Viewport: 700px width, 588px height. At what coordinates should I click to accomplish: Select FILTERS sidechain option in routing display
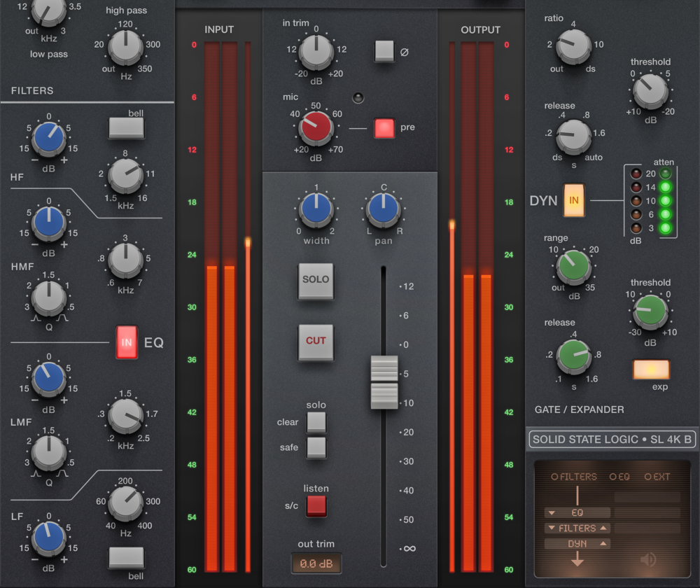pos(574,477)
